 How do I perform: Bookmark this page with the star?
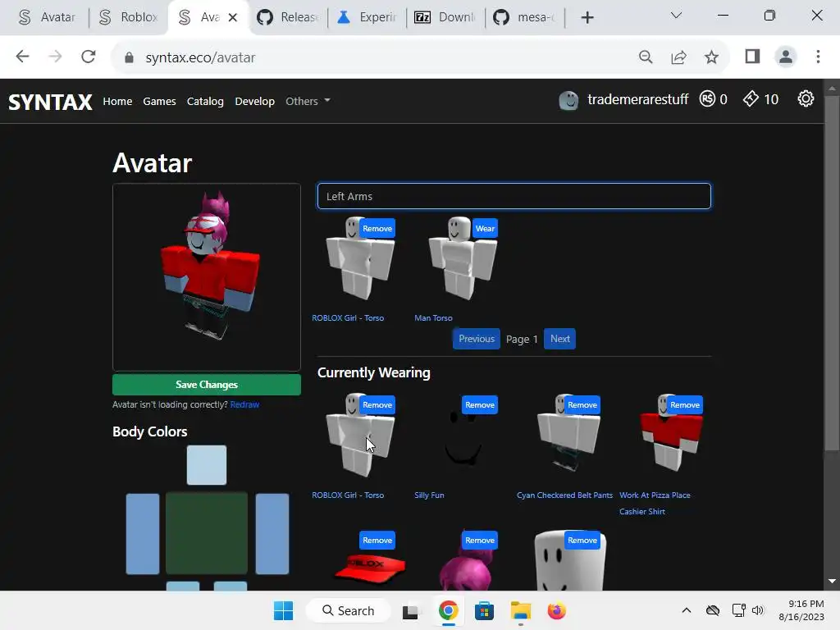point(711,57)
